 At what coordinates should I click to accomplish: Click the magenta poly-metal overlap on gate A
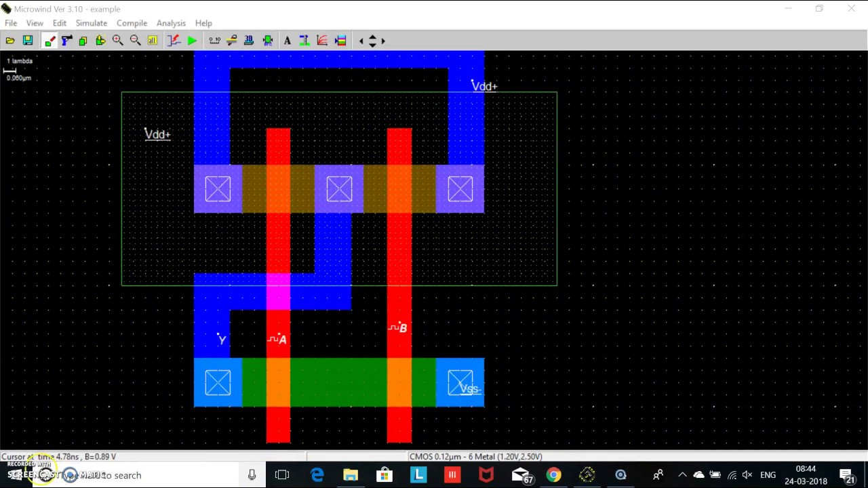(278, 291)
